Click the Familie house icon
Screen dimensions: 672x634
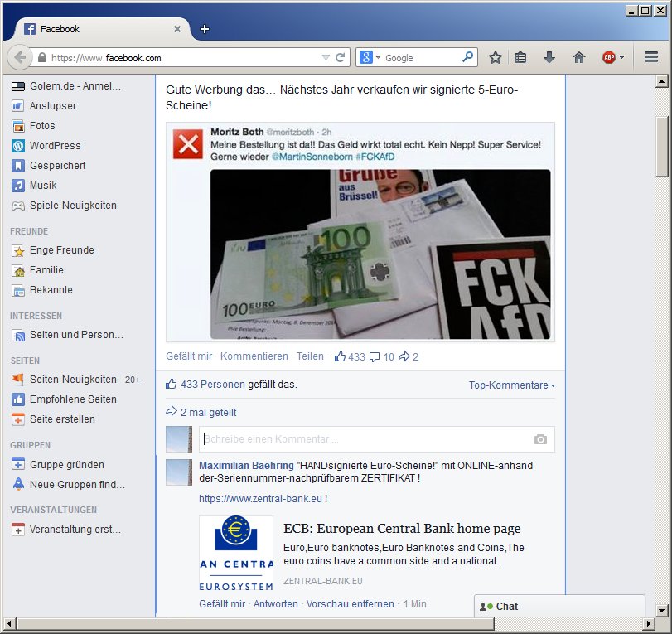click(18, 270)
